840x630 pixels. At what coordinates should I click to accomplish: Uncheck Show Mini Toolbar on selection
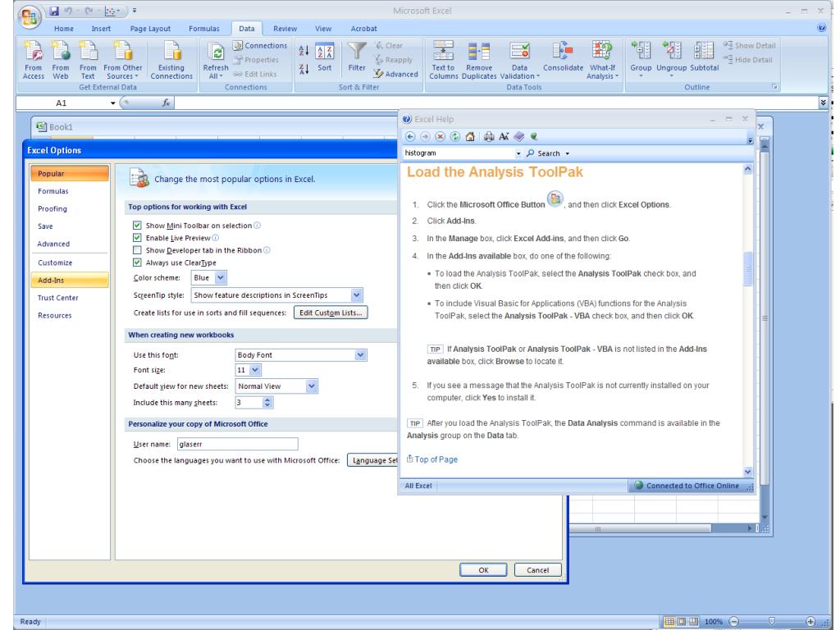137,226
